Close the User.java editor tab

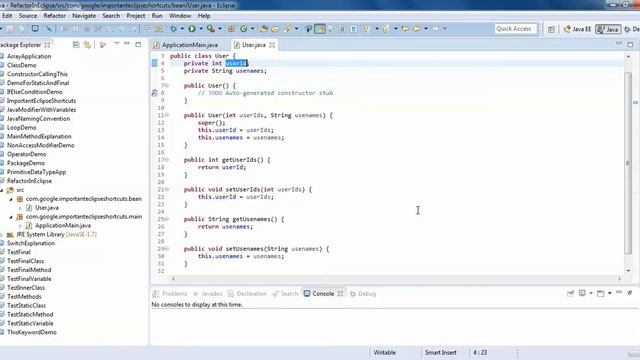point(272,45)
